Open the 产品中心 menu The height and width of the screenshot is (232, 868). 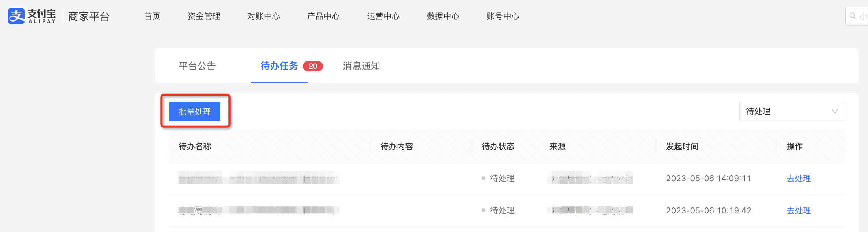(323, 16)
